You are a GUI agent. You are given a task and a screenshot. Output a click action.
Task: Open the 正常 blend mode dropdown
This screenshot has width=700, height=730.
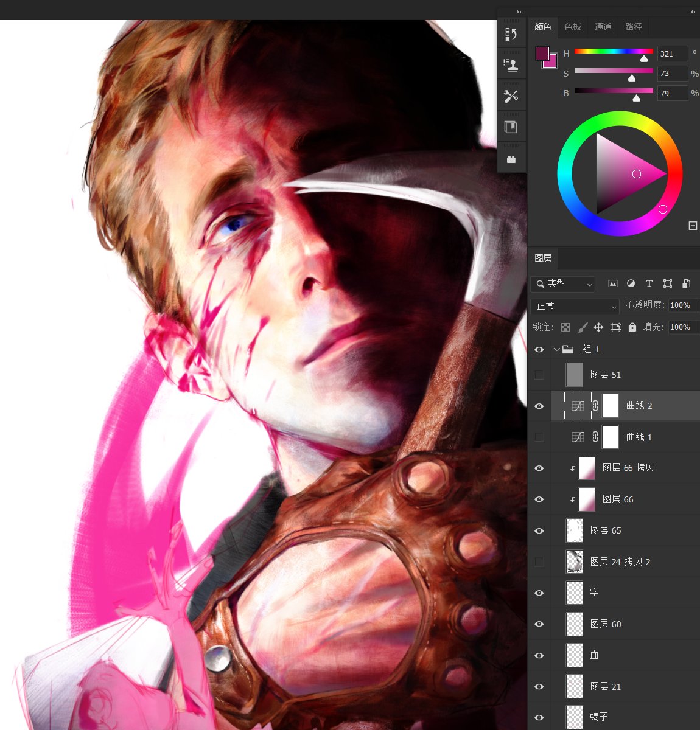pyautogui.click(x=575, y=306)
